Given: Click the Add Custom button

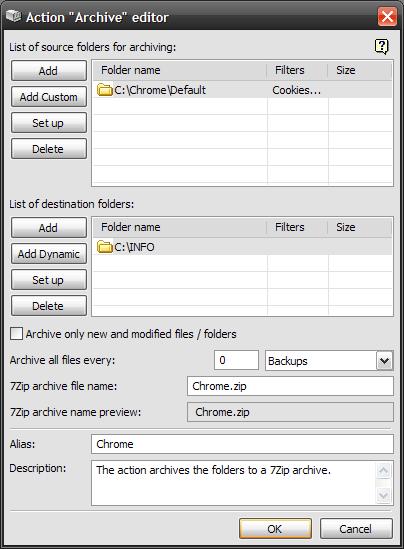Looking at the screenshot, I should coord(49,97).
